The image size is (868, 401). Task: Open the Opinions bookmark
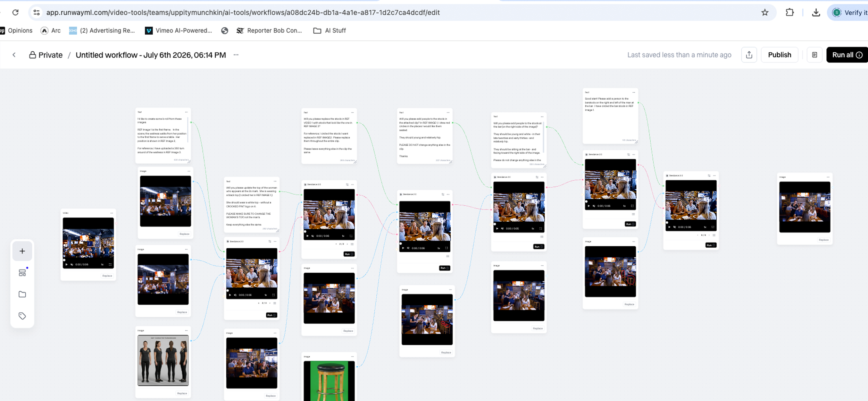(x=16, y=31)
